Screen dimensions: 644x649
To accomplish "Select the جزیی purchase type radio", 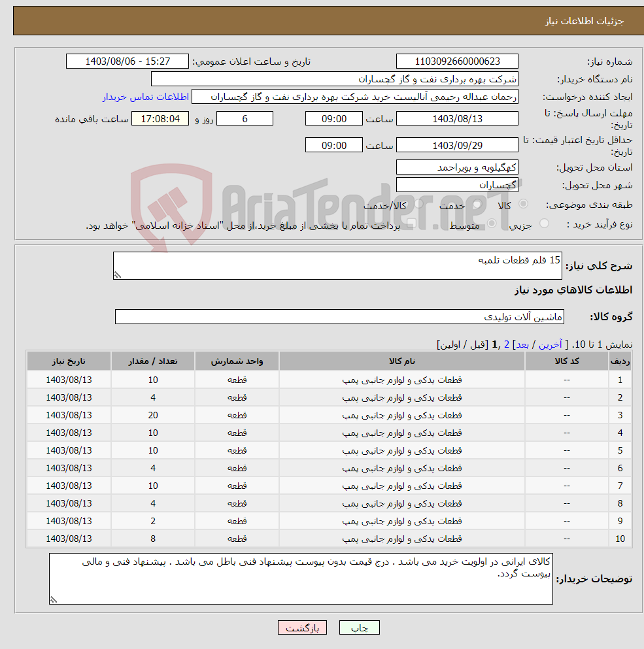I will pos(544,224).
